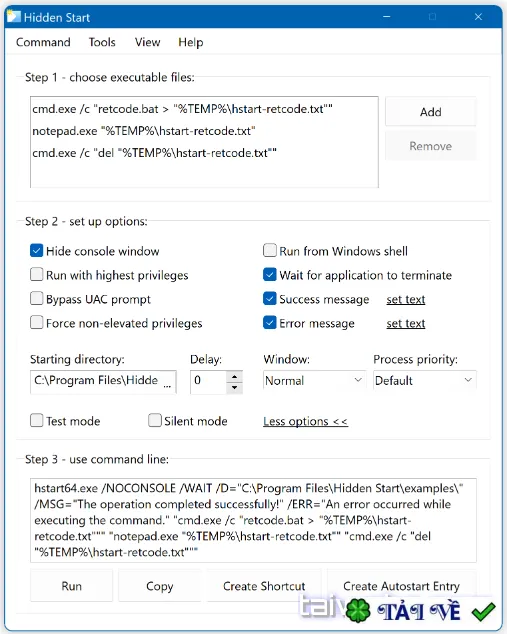Viewport: 507px width, 634px height.
Task: Click the green checkmark icon at bottom right
Action: pyautogui.click(x=484, y=611)
